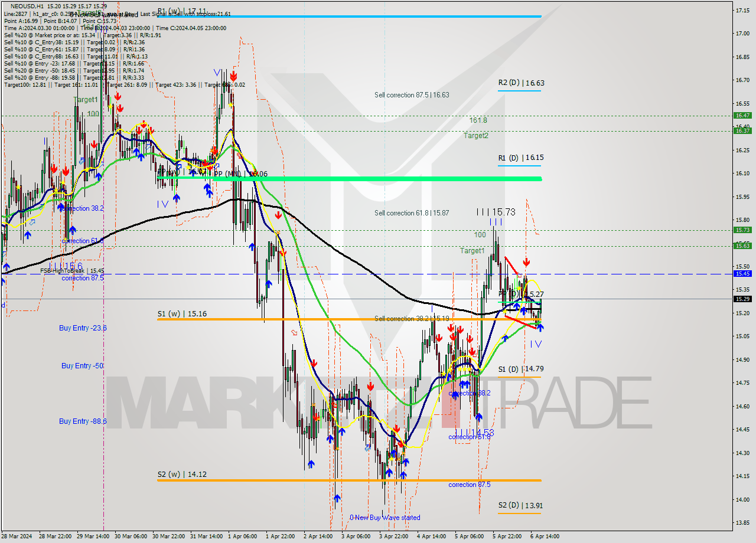
Task: Click blue 15.45 price tag on axis
Action: click(742, 274)
